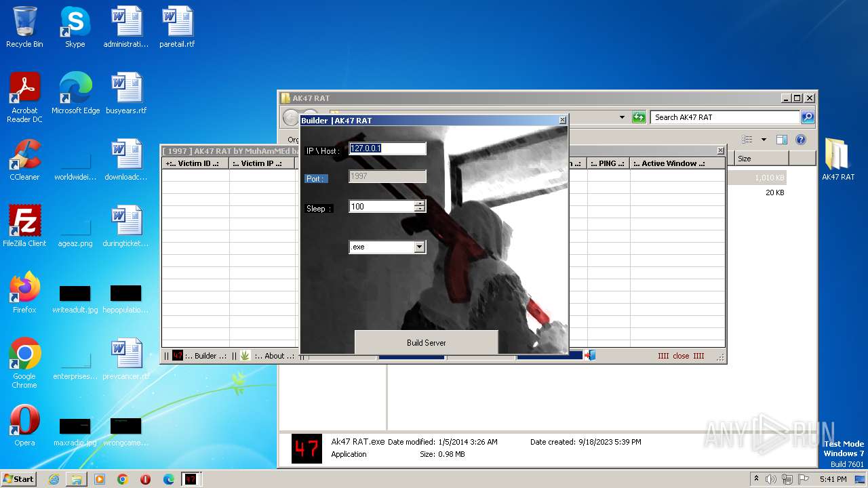
Task: Open the media player taskbar icon
Action: coord(100,479)
